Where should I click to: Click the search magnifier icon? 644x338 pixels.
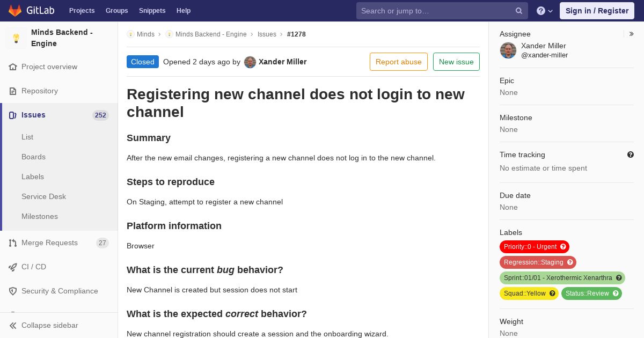pyautogui.click(x=519, y=11)
